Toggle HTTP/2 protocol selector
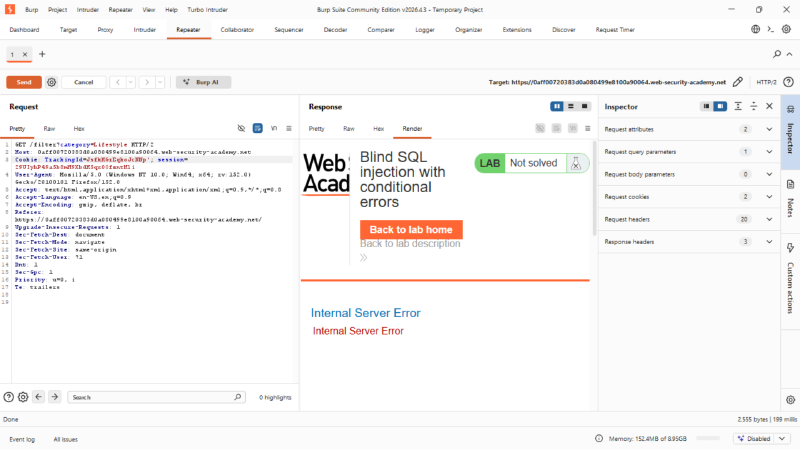 tap(766, 82)
